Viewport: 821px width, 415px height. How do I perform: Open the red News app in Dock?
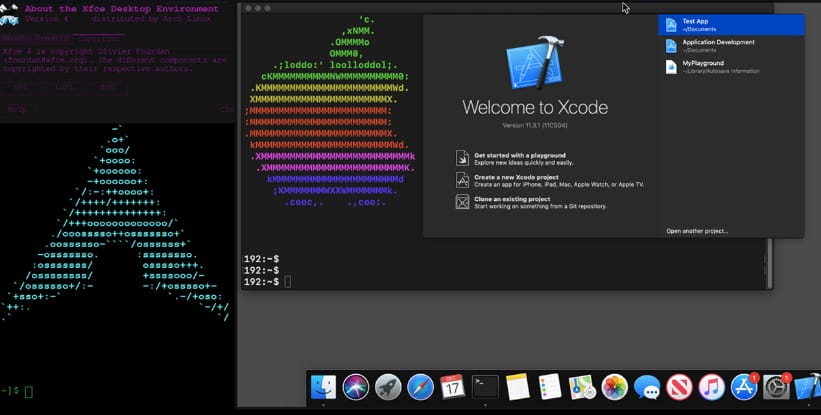coord(679,388)
